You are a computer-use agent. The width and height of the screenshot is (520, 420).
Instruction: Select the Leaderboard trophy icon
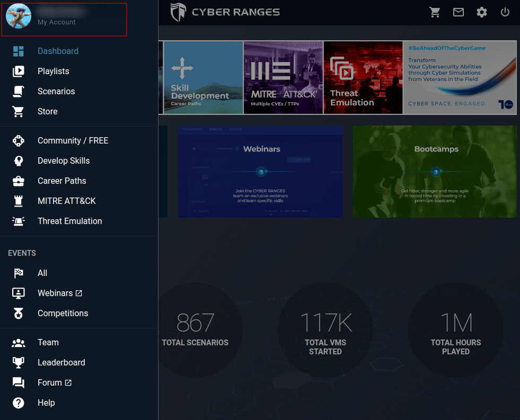coord(19,362)
